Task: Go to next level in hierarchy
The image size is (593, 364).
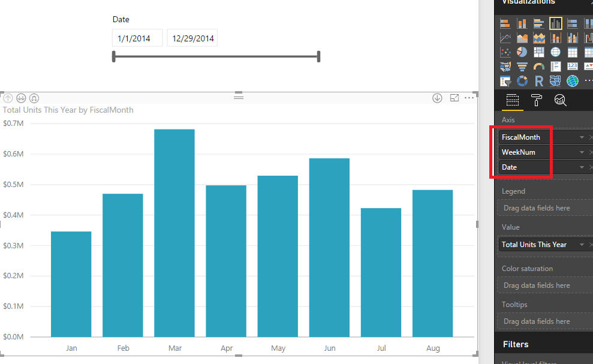Action: 21,98
